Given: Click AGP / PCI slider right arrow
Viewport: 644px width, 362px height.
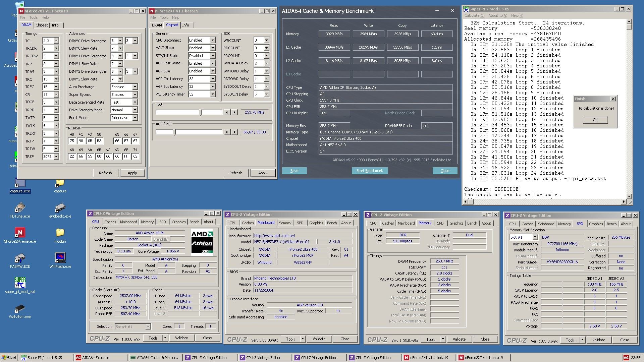Looking at the screenshot, I should (x=234, y=132).
